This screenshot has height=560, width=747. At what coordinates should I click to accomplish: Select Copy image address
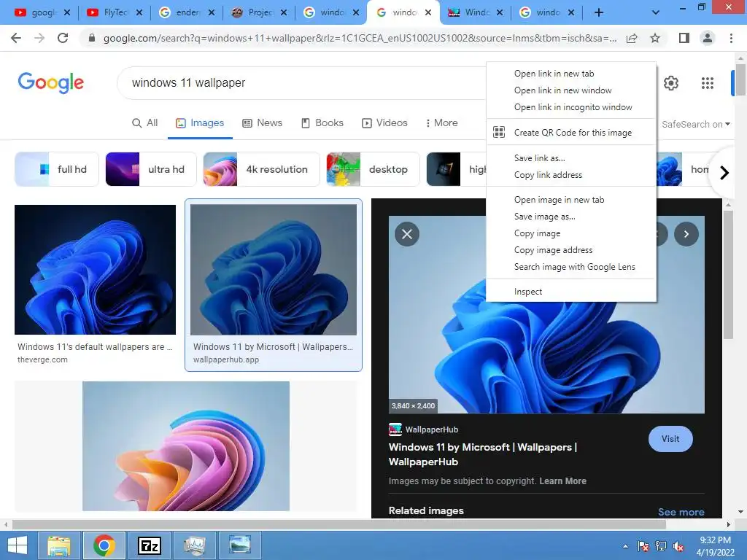[x=571, y=250]
